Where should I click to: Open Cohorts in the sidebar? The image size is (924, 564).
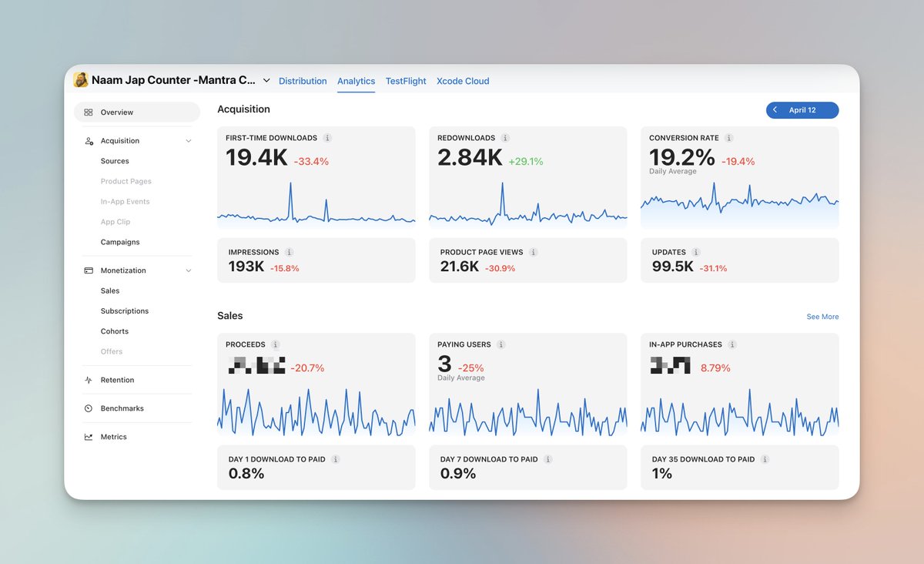[x=115, y=331]
